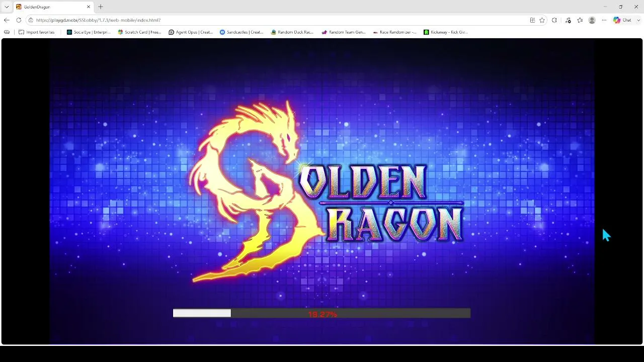Add this page to favorites star
Viewport: 644px width, 362px height.
(542, 20)
